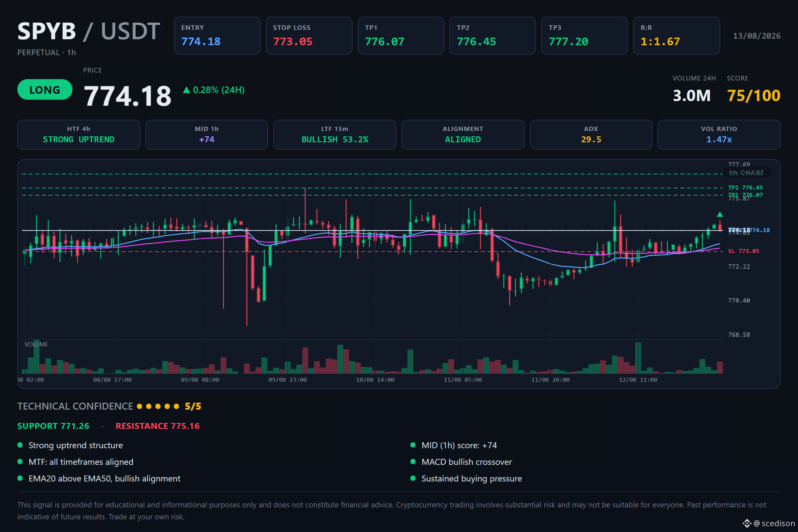Click the risk disclaimer paragraph

click(392, 511)
